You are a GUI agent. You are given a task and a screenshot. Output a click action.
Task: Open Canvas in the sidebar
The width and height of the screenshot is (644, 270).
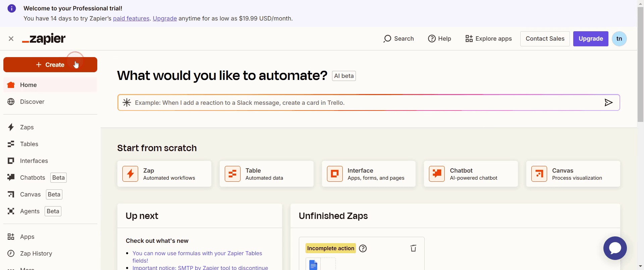[50, 194]
